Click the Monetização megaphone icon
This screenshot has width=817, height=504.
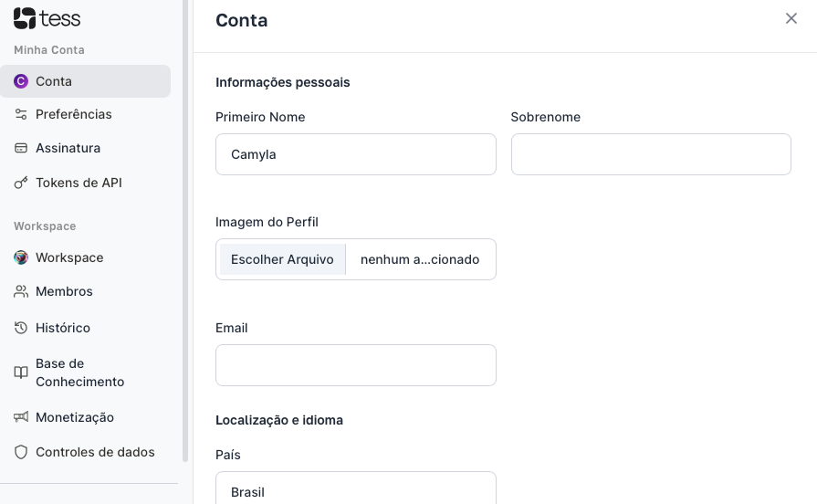pos(21,417)
